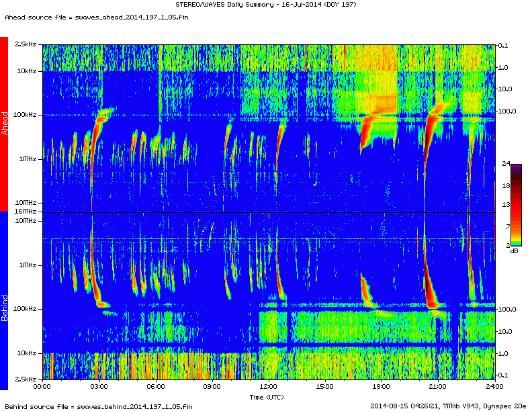Click the 10MHz label of the Behind axis

[x=26, y=221]
